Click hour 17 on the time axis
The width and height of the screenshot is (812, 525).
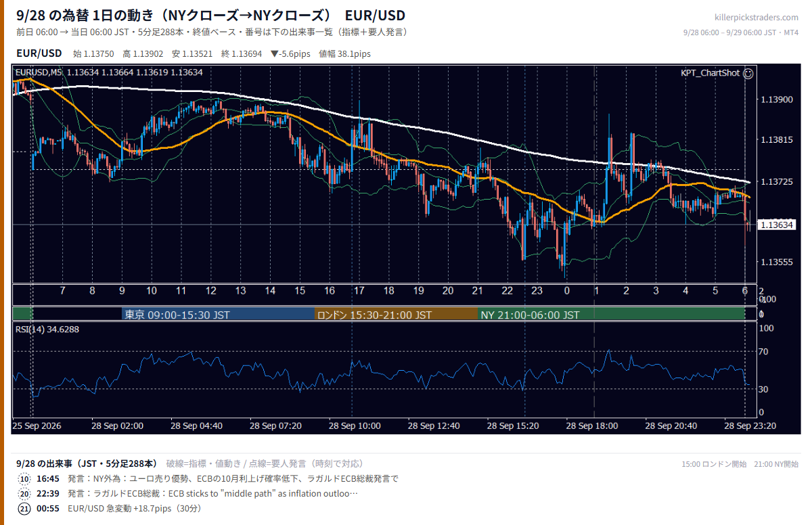[359, 291]
